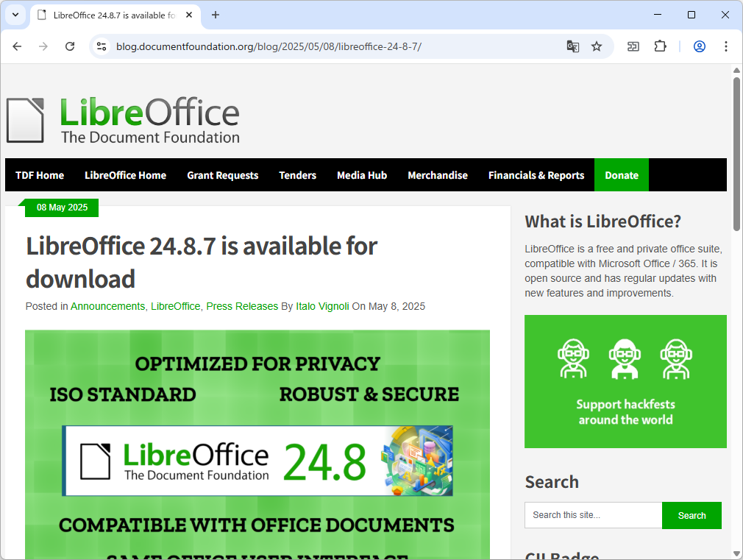Expand the browser tab search chevron

(x=15, y=15)
